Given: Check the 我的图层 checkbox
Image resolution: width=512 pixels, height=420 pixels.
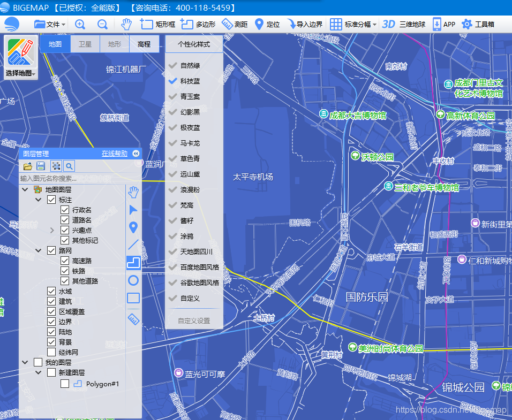Looking at the screenshot, I should point(38,362).
